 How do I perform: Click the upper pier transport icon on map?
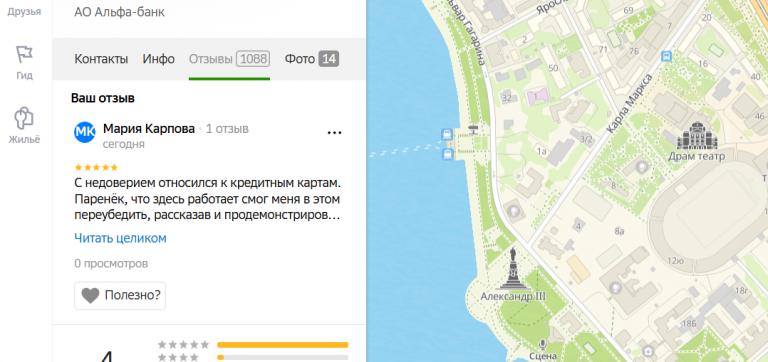click(x=447, y=134)
